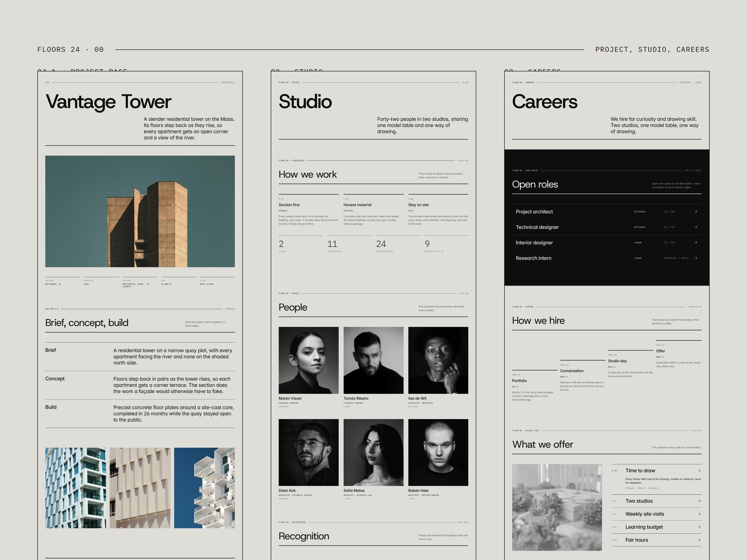The image size is (747, 560).
Task: Open Maren Visser's portrait photo
Action: click(309, 360)
